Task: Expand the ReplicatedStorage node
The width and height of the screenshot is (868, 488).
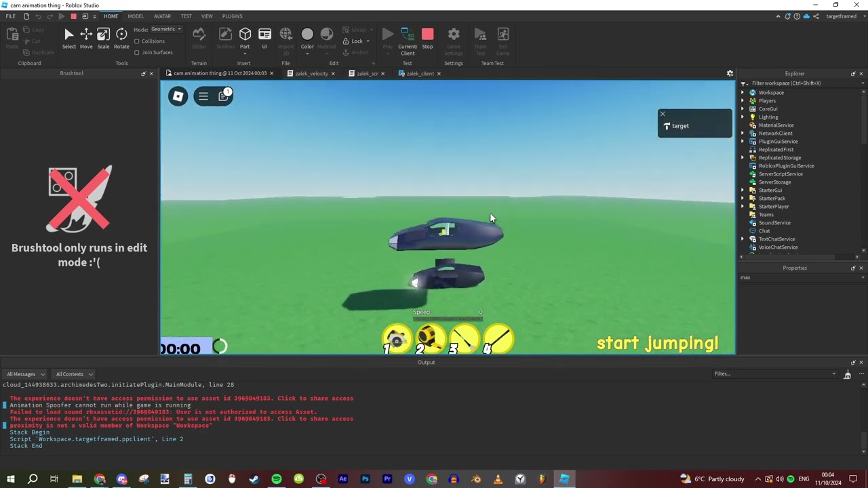Action: (x=743, y=158)
